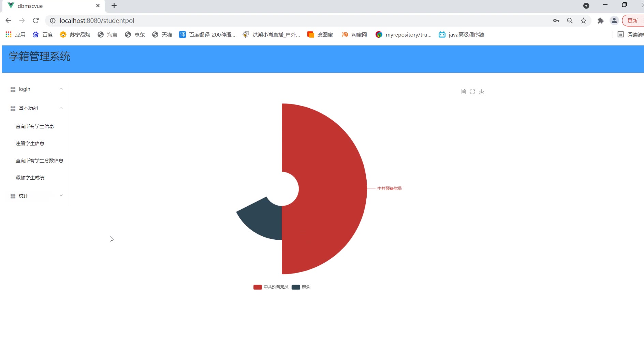Open the 改图宝 bookmark
This screenshot has width=644, height=347.
pos(320,34)
